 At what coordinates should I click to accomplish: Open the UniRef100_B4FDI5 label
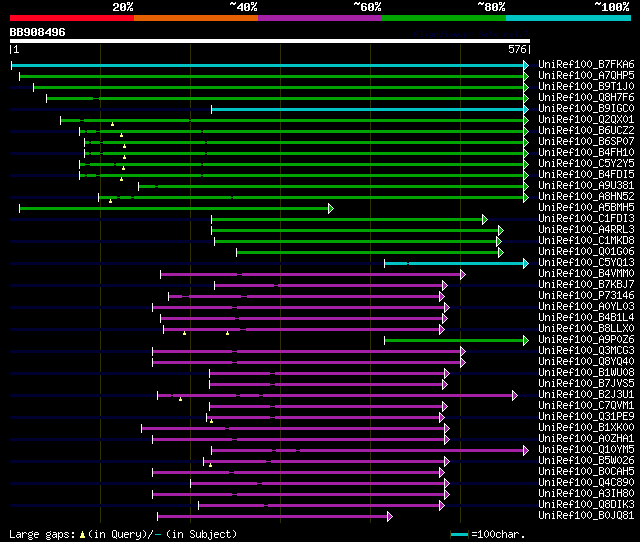[586, 175]
